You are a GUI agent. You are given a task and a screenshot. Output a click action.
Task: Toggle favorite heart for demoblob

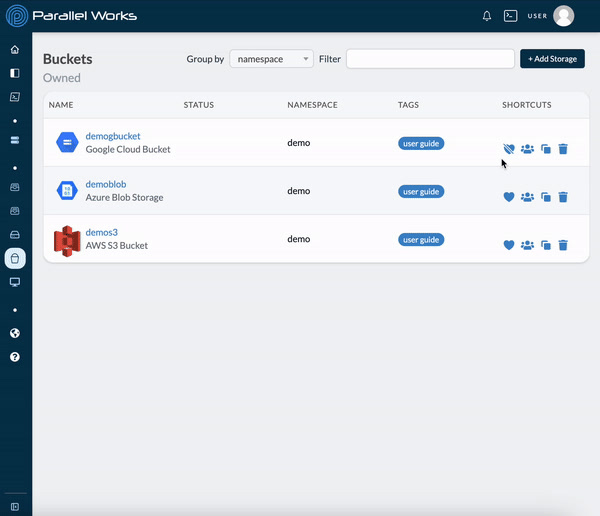pyautogui.click(x=509, y=197)
